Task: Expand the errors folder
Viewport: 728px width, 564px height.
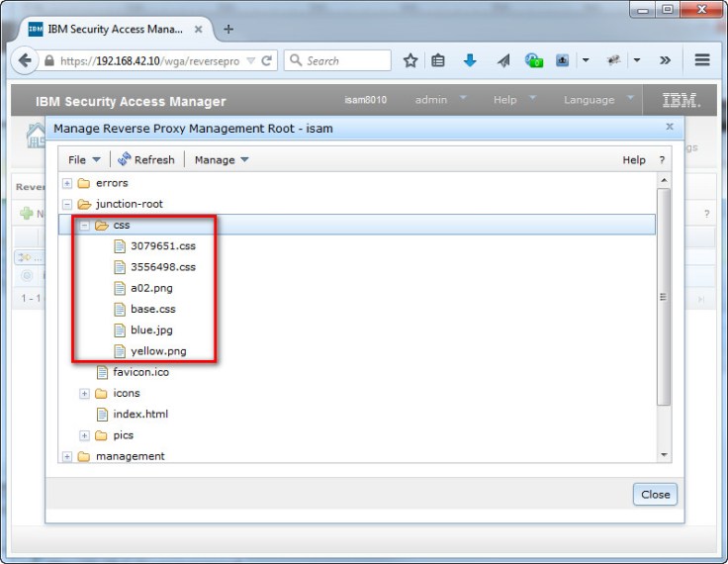Action: (67, 183)
